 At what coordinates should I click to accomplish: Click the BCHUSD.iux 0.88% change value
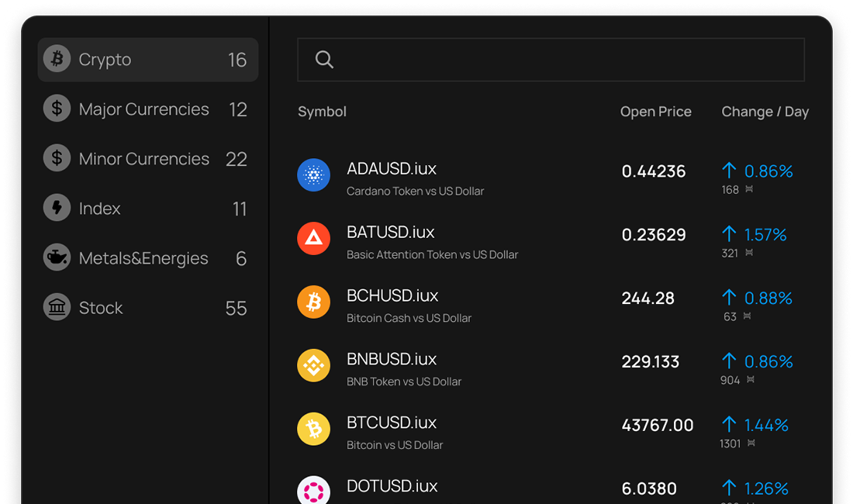768,298
